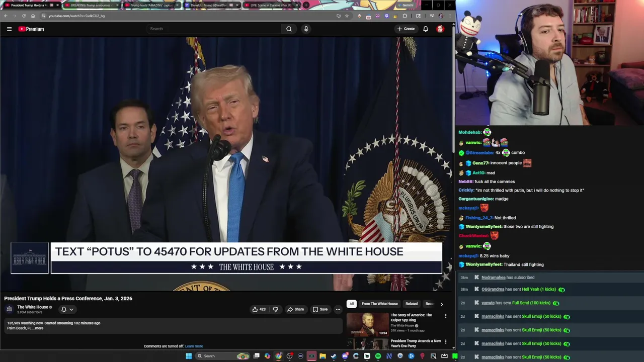Open Nodramahea subscriber name in feed
The width and height of the screenshot is (644, 362).
pyautogui.click(x=493, y=278)
